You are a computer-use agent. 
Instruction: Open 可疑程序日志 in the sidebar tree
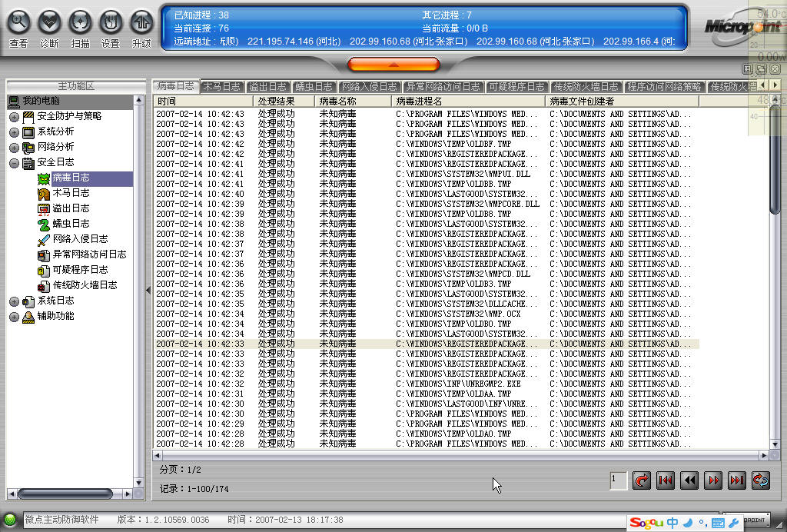pyautogui.click(x=80, y=270)
